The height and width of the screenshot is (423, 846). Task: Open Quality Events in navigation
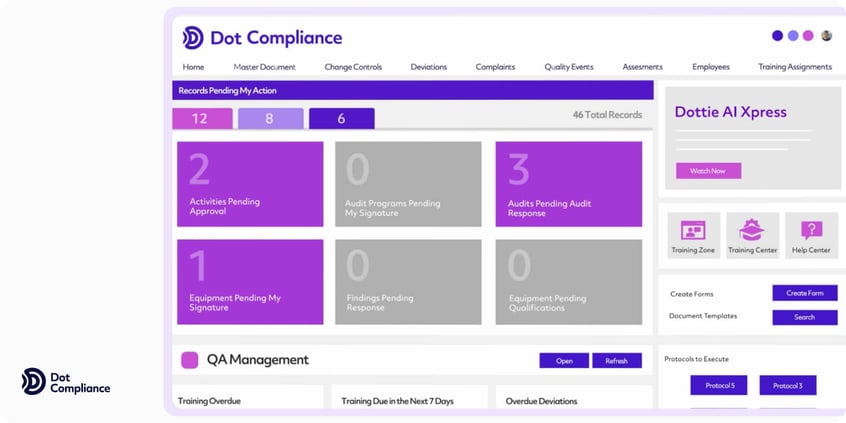click(569, 67)
